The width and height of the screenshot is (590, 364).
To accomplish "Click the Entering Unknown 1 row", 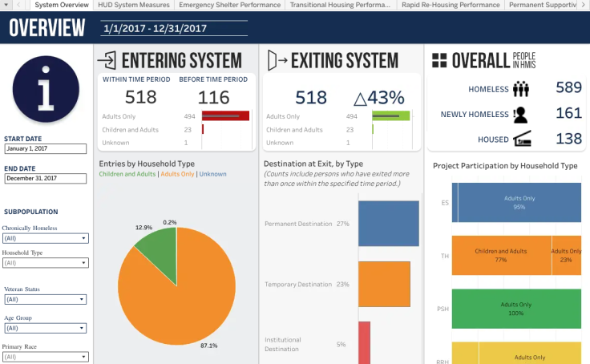I will pyautogui.click(x=145, y=143).
